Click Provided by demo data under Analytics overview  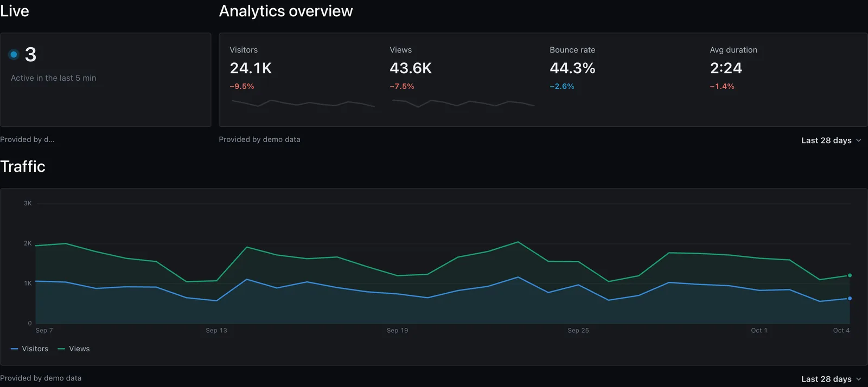[260, 139]
